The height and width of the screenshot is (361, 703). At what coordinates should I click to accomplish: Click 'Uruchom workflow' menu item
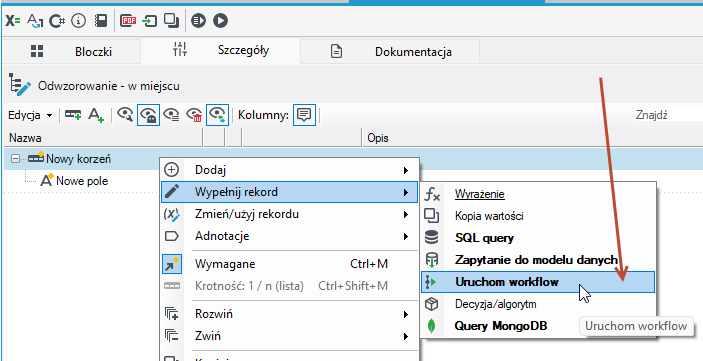click(538, 282)
